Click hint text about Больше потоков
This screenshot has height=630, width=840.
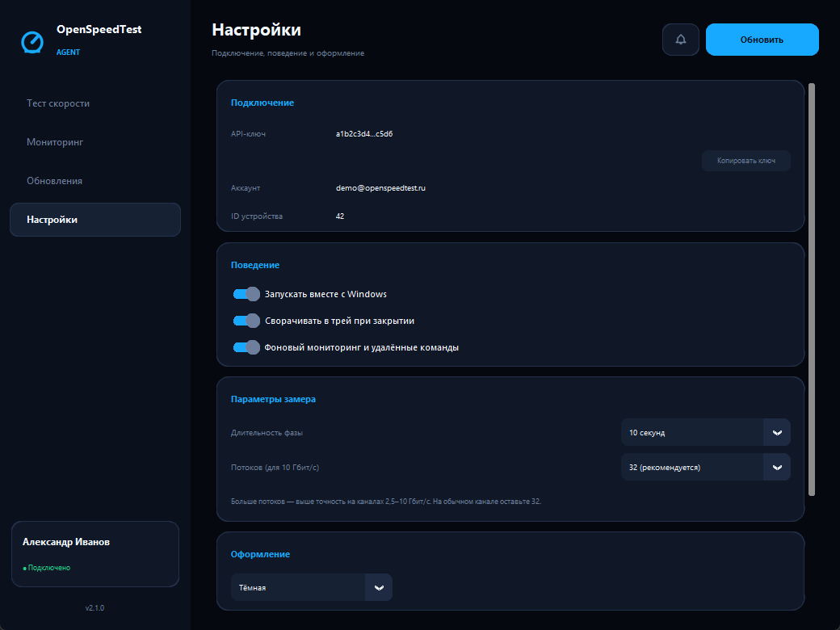(x=386, y=502)
